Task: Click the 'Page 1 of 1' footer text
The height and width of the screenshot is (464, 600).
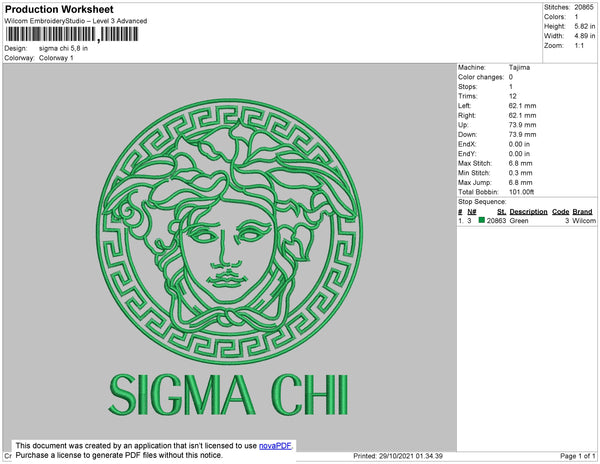Action: click(578, 456)
